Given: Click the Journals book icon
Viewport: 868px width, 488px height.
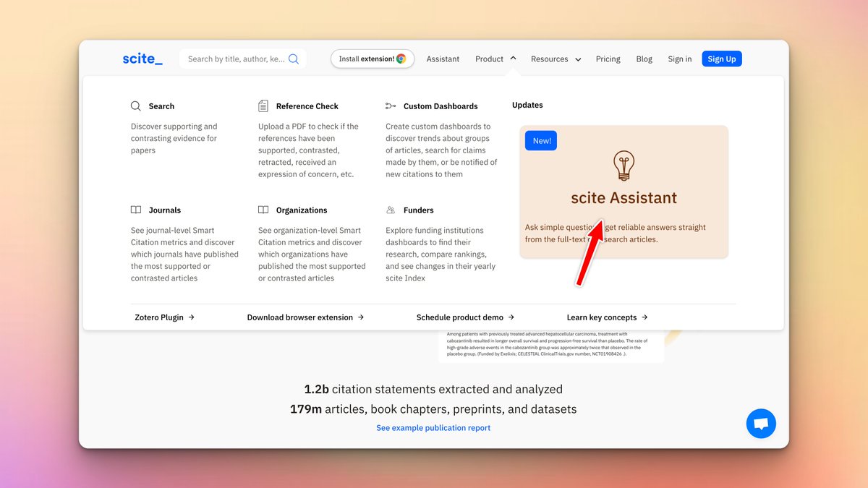Looking at the screenshot, I should coord(136,210).
